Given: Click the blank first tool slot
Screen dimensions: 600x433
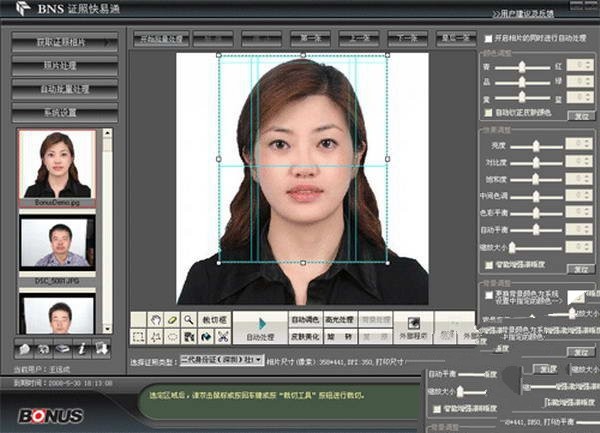Looking at the screenshot, I should pyautogui.click(x=138, y=319).
